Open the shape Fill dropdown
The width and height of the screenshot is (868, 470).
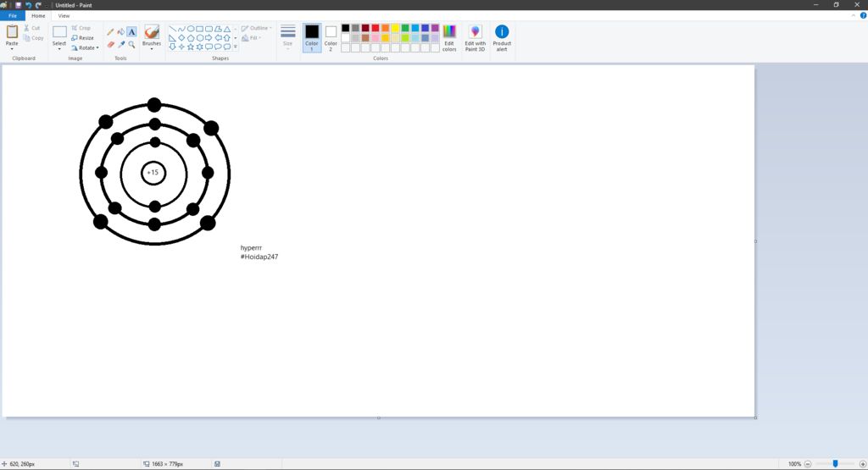pyautogui.click(x=251, y=37)
